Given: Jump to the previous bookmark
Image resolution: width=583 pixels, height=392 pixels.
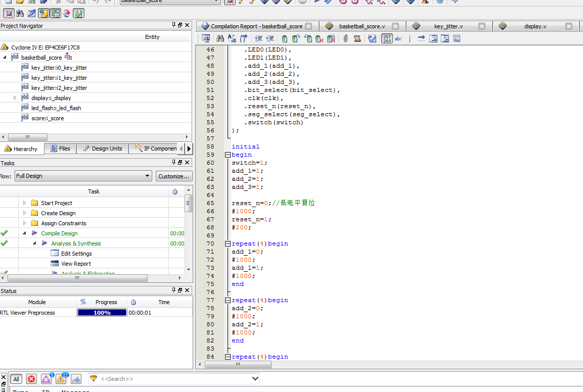Looking at the screenshot, I should tap(308, 38).
